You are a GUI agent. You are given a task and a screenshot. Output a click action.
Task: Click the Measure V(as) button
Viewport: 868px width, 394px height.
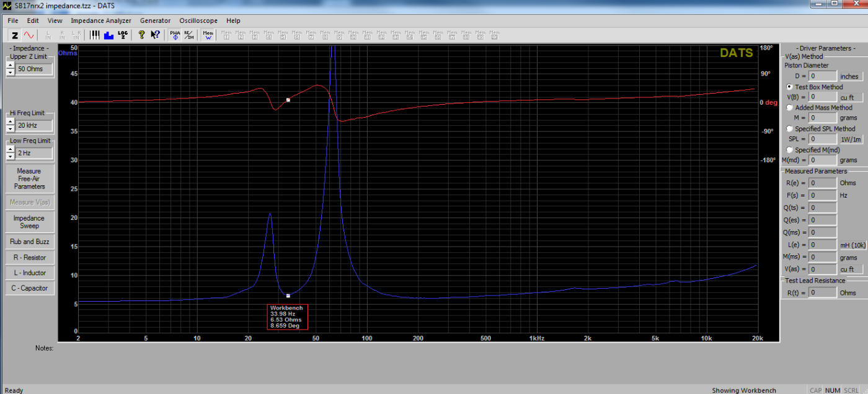pyautogui.click(x=29, y=202)
